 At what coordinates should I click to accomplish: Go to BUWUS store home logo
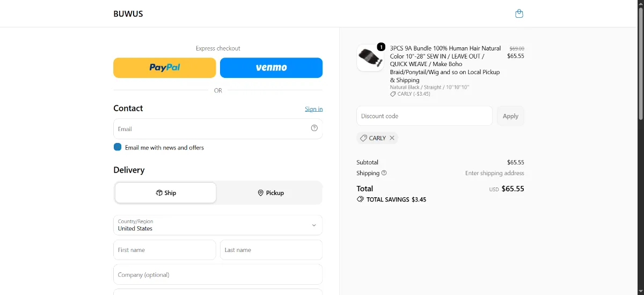pos(128,14)
